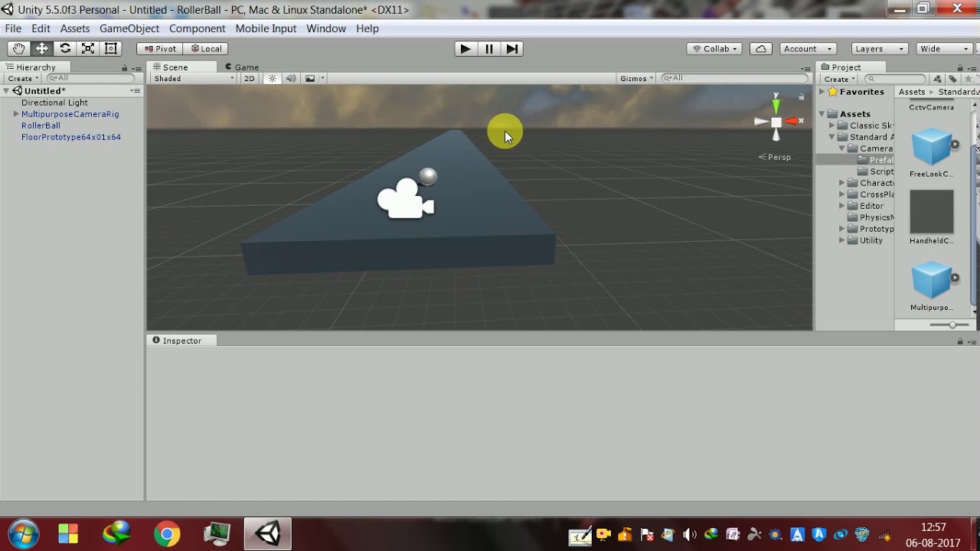Open the Gizmos dropdown
The width and height of the screenshot is (980, 551).
pyautogui.click(x=636, y=78)
